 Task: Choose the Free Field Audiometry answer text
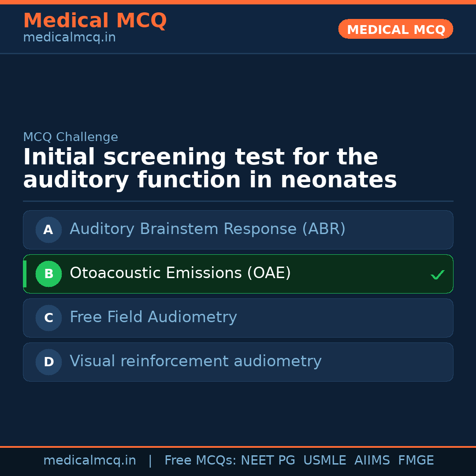click(153, 317)
